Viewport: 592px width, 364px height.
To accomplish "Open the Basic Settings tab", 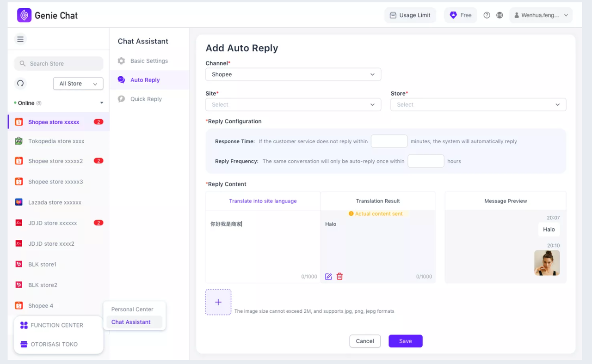I will (x=149, y=61).
